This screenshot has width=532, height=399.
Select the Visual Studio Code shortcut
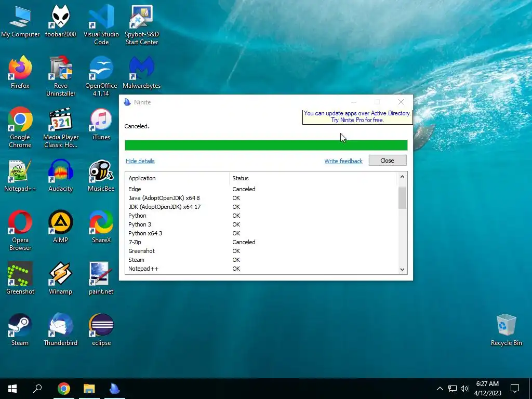point(101,24)
